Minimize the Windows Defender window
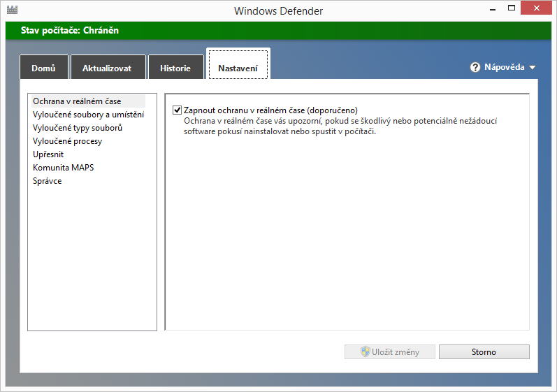Viewport: 557px width, 392px height. 493,9
